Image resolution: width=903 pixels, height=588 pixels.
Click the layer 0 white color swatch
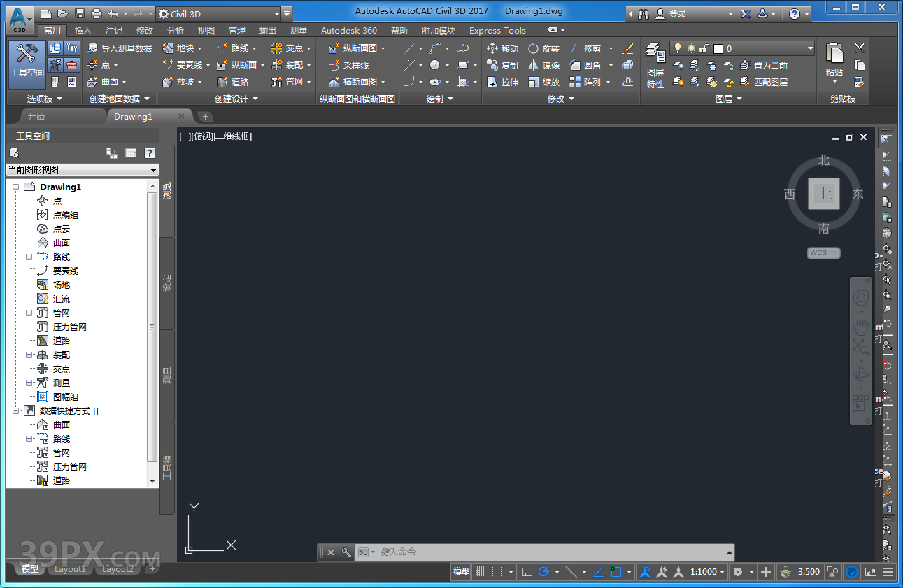coord(718,48)
